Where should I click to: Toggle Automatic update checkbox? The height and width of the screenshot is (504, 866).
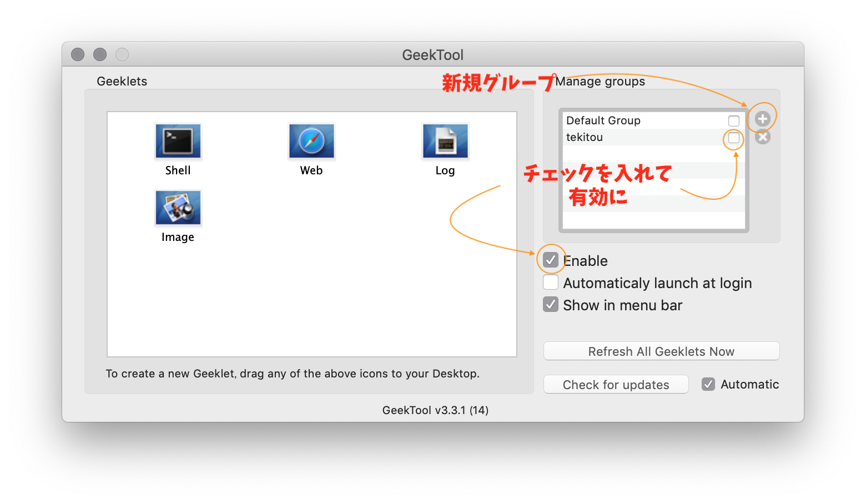tap(708, 384)
